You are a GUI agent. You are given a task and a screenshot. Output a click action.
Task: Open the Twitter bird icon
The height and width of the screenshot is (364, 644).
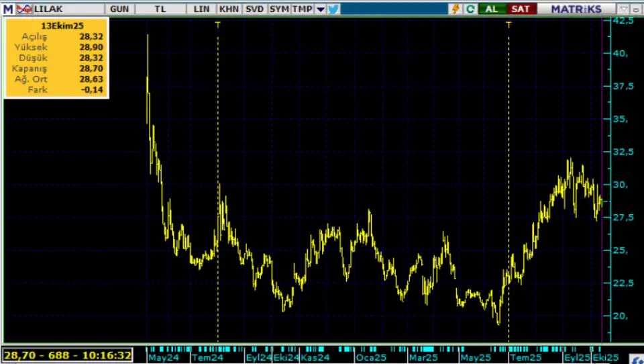[333, 9]
